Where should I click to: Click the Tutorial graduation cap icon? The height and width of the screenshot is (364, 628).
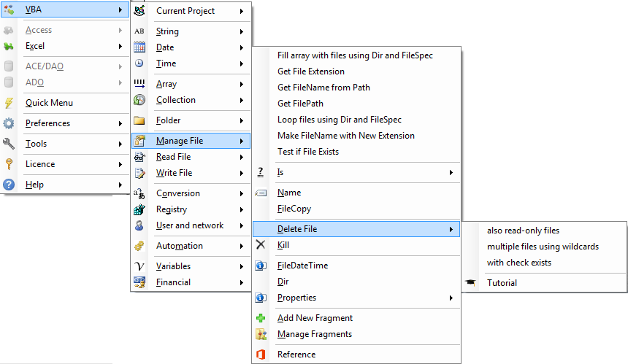point(470,283)
